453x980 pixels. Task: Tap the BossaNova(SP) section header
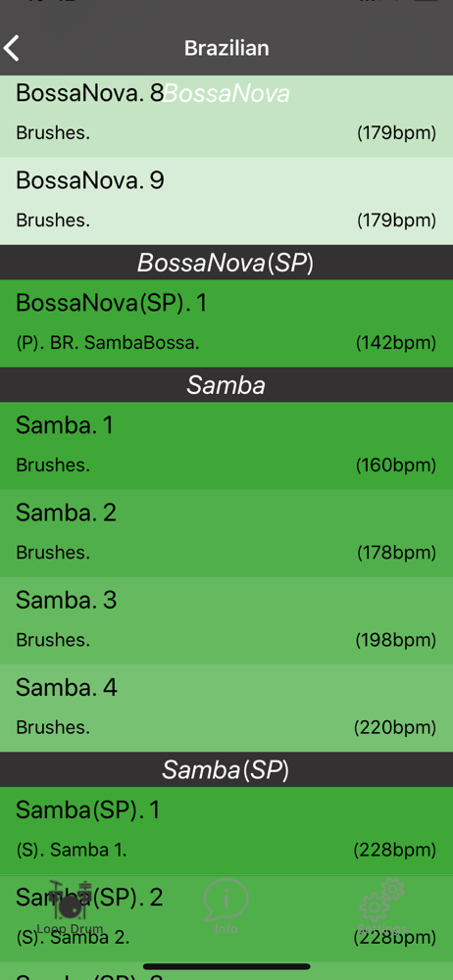226,263
